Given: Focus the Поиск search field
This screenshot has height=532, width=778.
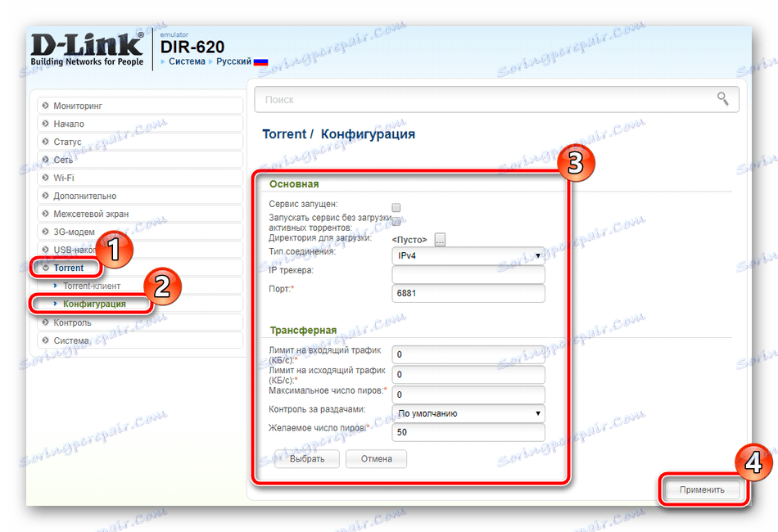Looking at the screenshot, I should [x=496, y=99].
